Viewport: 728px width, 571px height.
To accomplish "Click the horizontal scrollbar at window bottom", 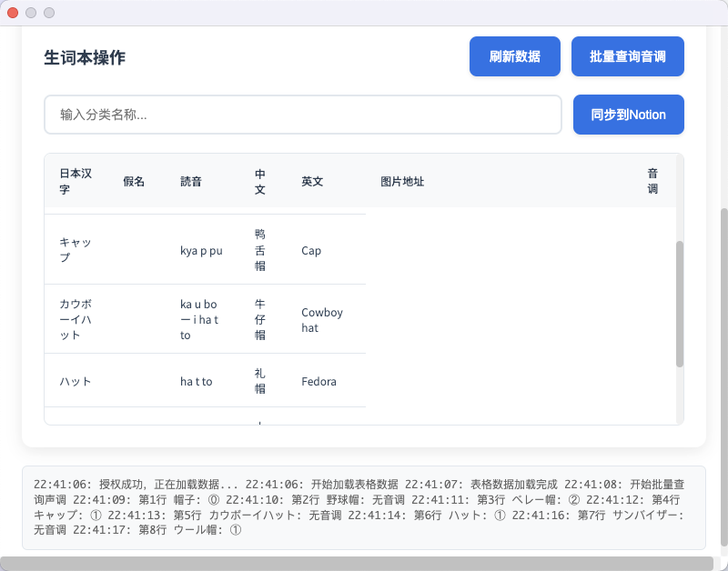I will click(x=355, y=563).
